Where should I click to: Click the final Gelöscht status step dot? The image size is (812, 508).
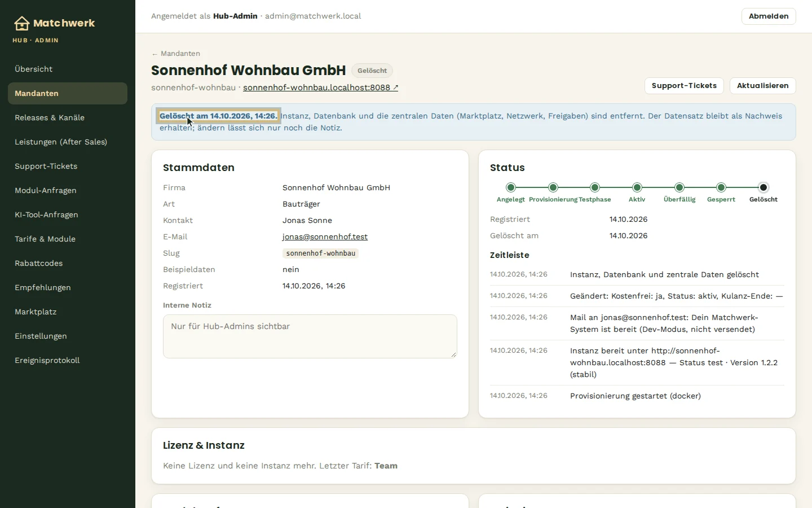click(764, 187)
